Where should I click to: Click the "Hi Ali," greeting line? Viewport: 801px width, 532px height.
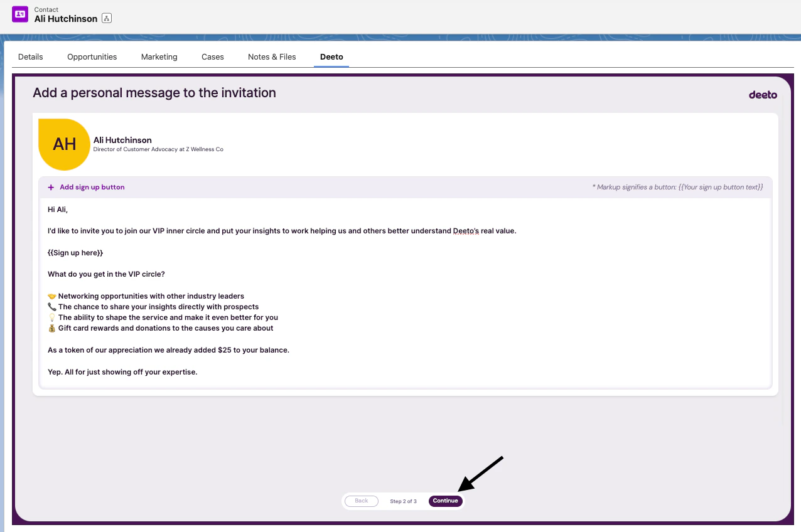pos(58,210)
